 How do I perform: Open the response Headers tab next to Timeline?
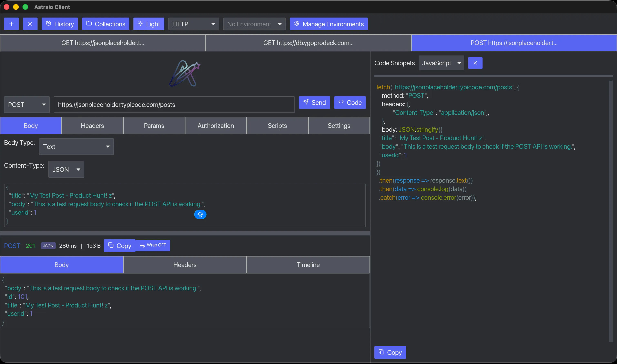click(185, 265)
